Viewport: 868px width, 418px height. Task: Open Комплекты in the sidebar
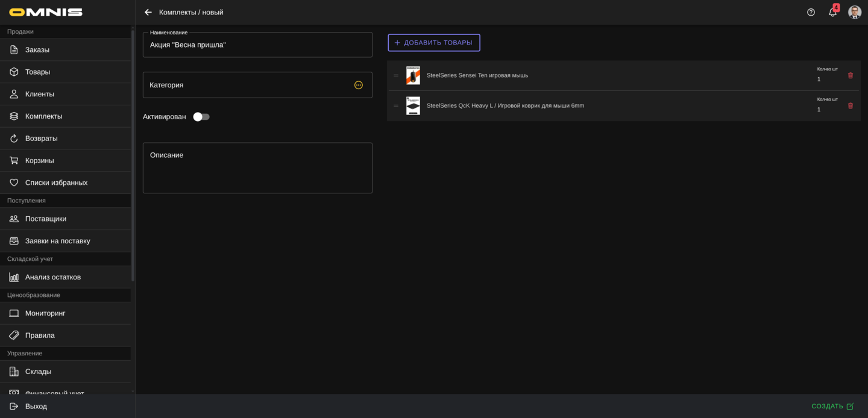point(43,116)
